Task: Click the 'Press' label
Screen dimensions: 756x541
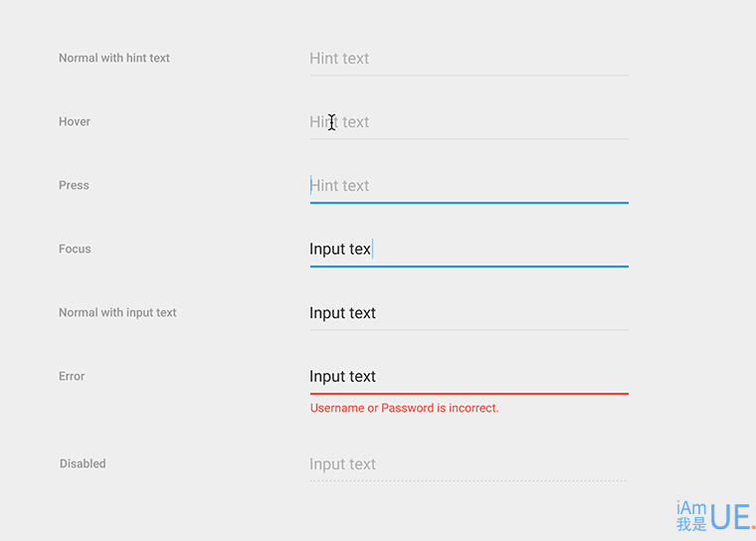Action: [x=74, y=185]
